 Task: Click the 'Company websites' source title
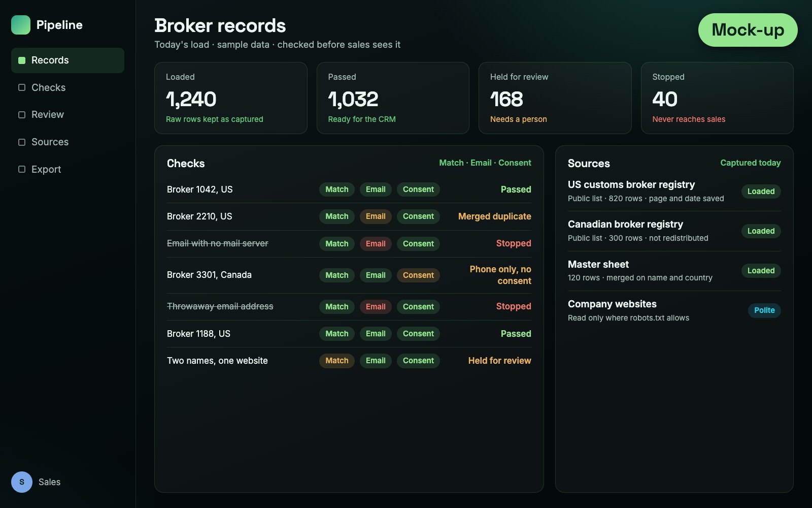[612, 304]
